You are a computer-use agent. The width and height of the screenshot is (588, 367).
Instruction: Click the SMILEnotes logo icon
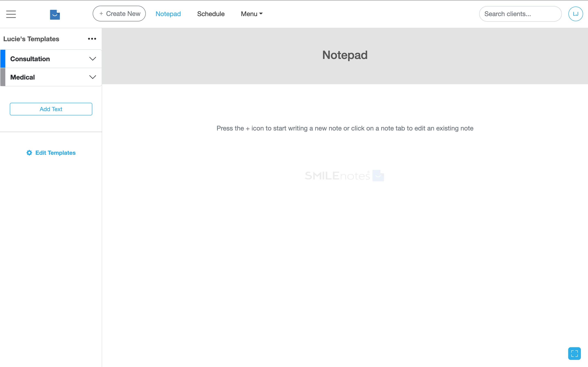click(x=55, y=14)
